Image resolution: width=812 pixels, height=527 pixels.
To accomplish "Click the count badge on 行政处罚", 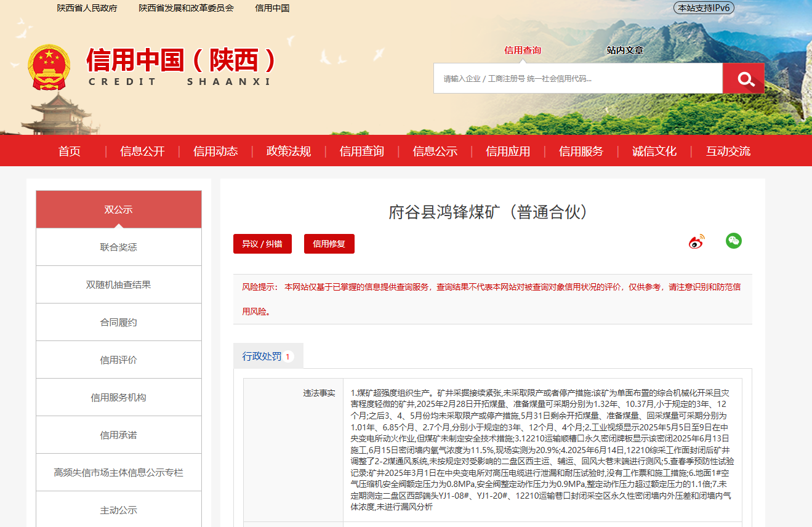I will [287, 356].
